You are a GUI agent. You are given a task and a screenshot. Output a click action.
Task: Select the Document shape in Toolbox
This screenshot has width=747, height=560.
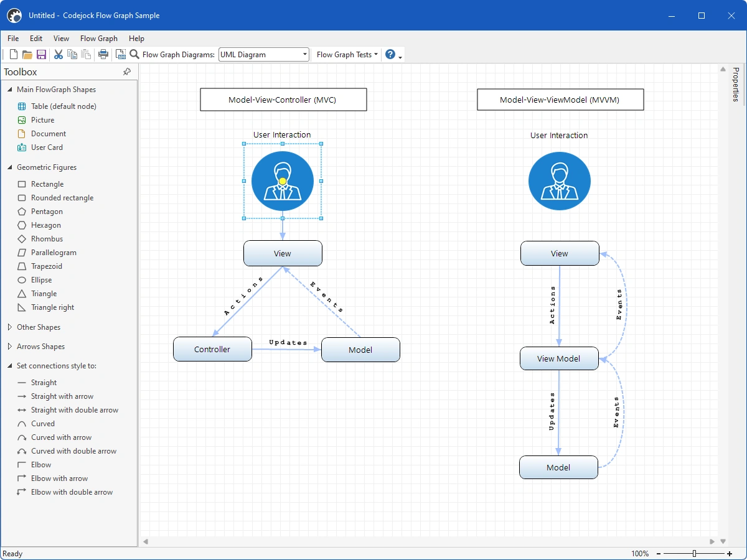49,134
